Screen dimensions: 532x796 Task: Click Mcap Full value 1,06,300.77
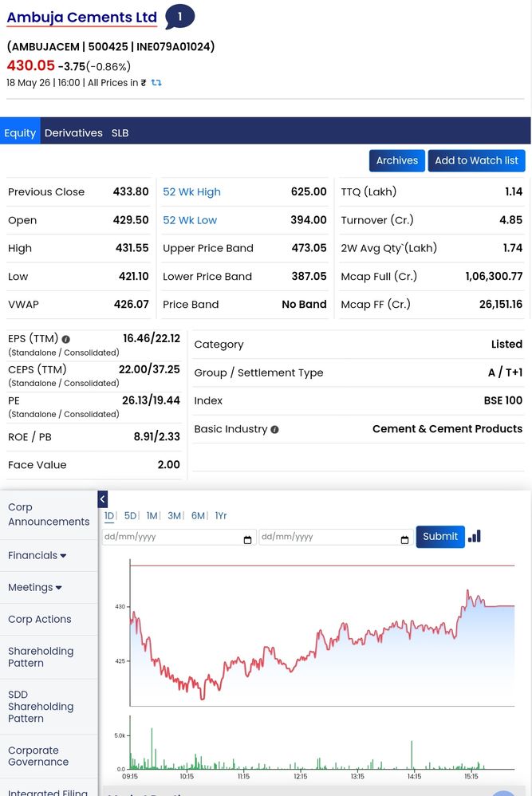pos(494,277)
